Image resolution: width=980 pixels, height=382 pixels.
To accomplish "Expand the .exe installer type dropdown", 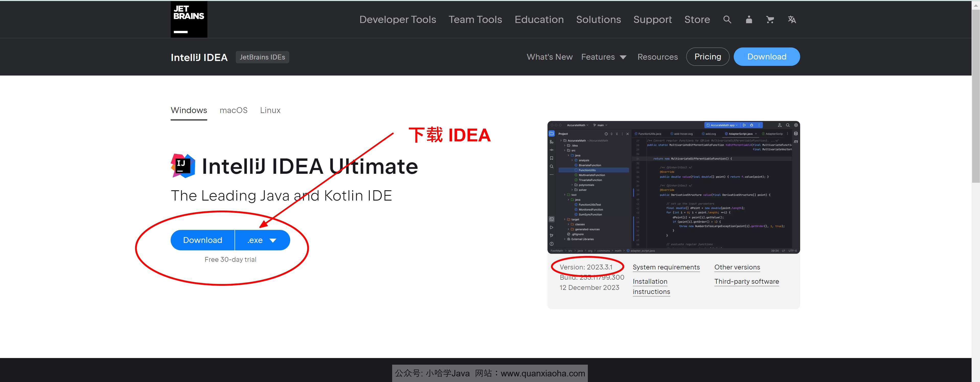I will point(263,240).
